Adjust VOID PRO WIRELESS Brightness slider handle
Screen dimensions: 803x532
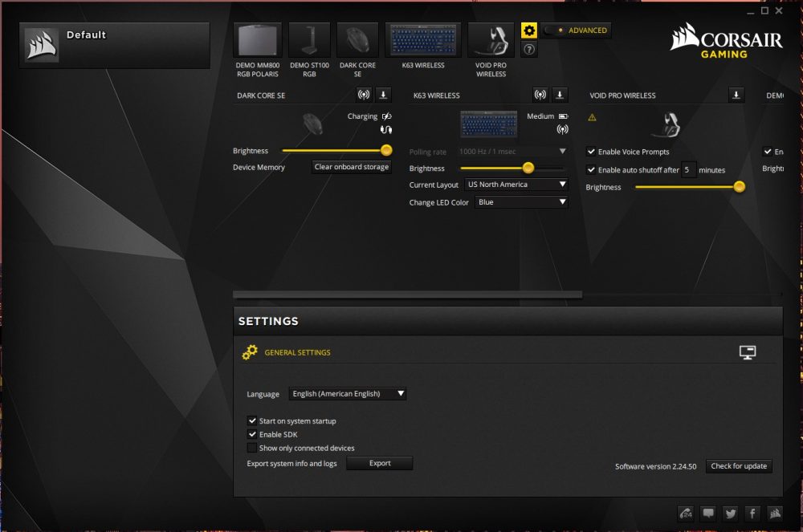point(739,187)
